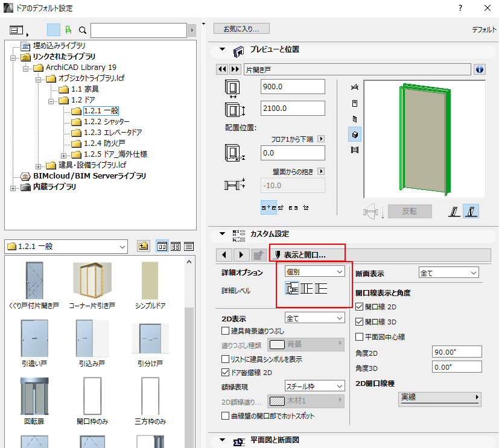This screenshot has height=448, width=499.
Task: Click the go up folder icon
Action: [144, 246]
